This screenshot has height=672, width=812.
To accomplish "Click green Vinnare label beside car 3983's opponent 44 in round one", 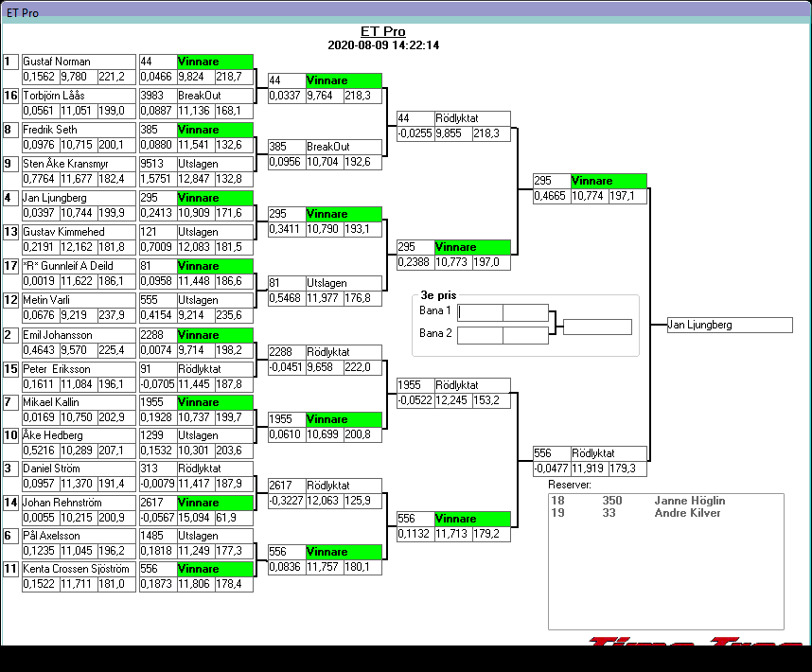I will coord(214,62).
